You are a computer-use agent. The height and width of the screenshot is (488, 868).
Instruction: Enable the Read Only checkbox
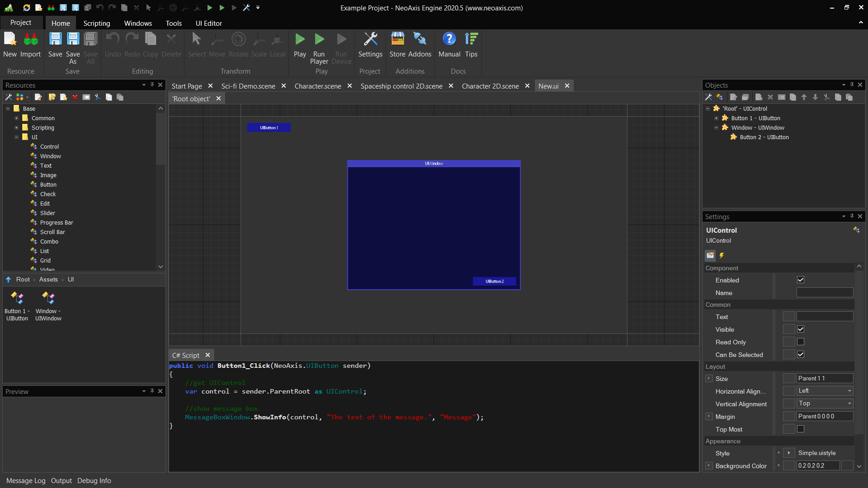click(801, 342)
